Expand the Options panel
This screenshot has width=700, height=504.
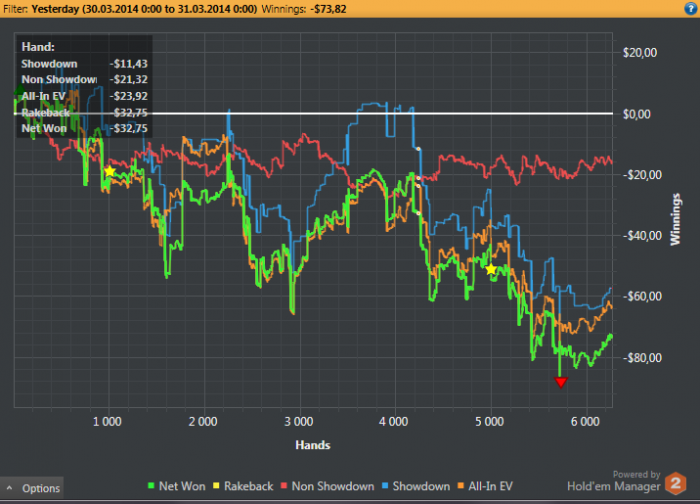(32, 488)
